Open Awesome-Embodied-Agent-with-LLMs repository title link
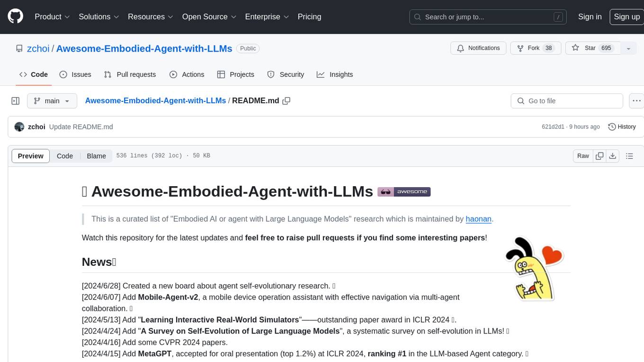The image size is (644, 362). point(144,48)
